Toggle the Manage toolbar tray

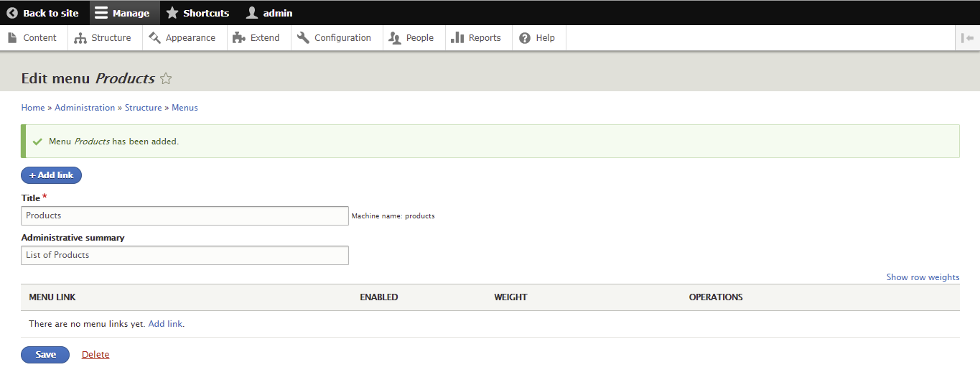[123, 13]
